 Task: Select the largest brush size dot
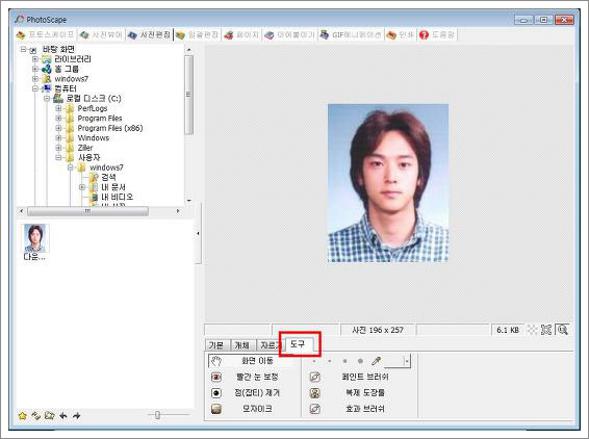[x=360, y=361]
